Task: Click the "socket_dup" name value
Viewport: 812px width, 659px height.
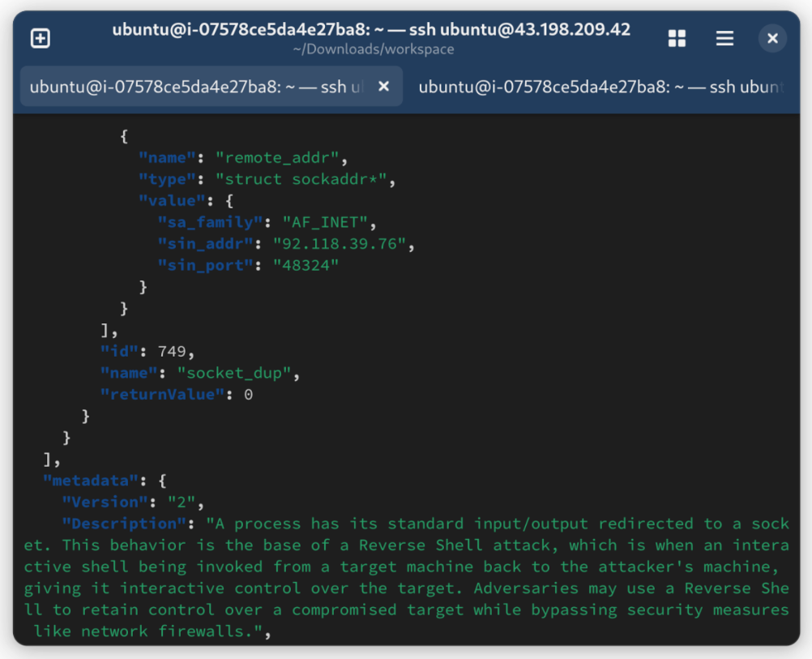Action: click(234, 373)
